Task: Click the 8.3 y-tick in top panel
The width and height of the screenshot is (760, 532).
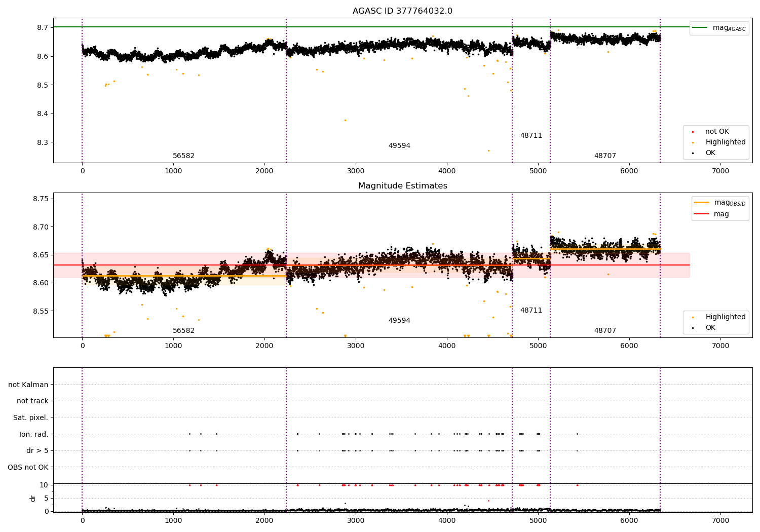Action: pos(43,142)
